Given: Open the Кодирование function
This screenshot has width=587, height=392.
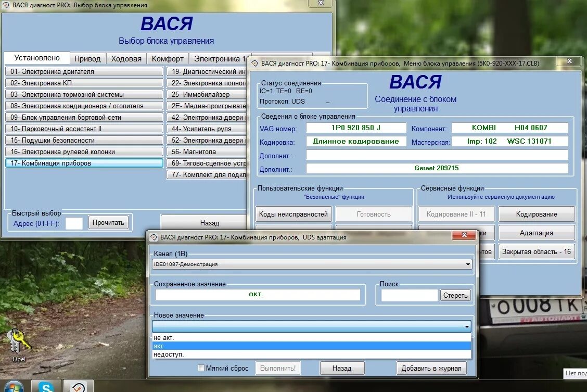Looking at the screenshot, I should click(x=537, y=214).
